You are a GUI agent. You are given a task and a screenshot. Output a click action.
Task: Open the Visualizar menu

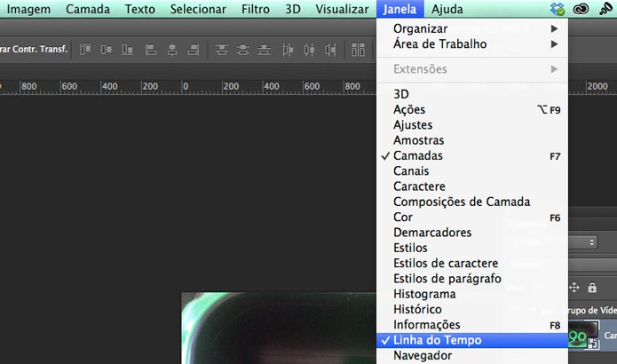pos(342,9)
